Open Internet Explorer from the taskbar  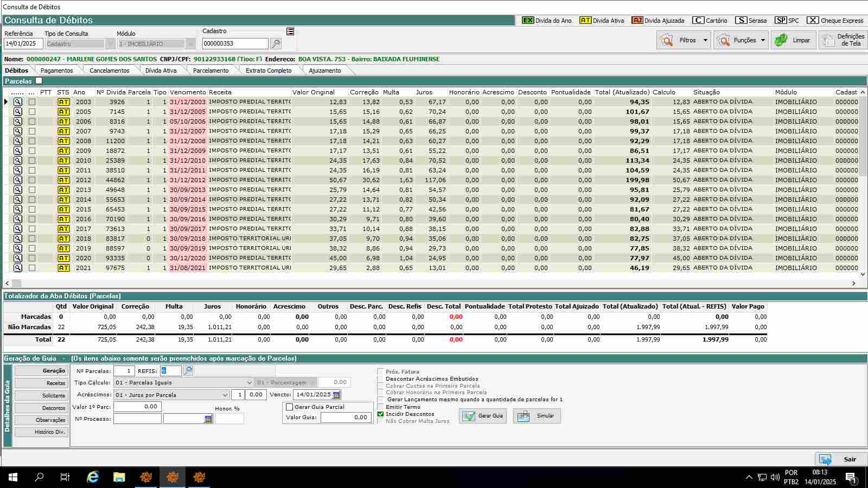[x=93, y=477]
